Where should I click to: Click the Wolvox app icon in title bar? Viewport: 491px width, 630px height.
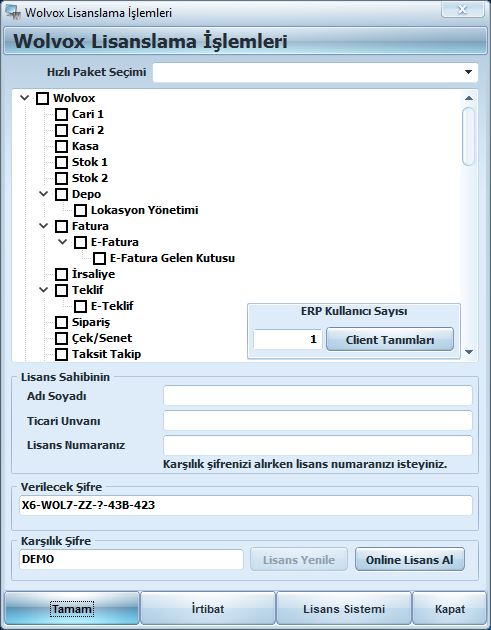point(12,11)
